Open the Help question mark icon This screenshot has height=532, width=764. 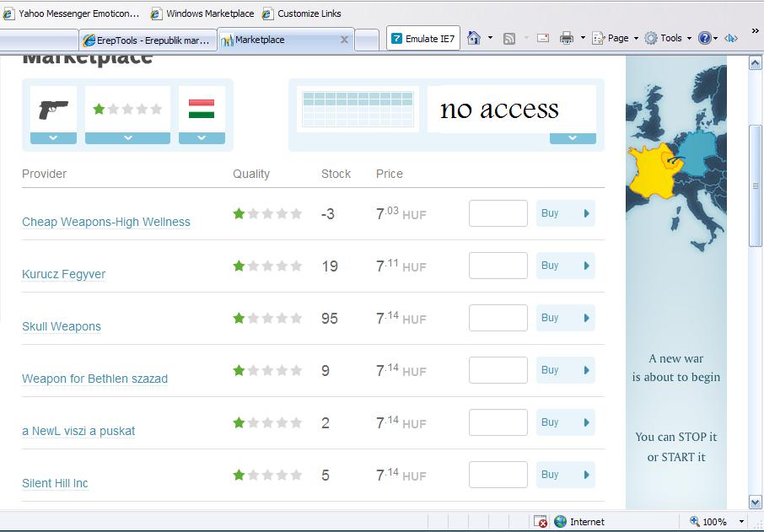click(x=705, y=38)
